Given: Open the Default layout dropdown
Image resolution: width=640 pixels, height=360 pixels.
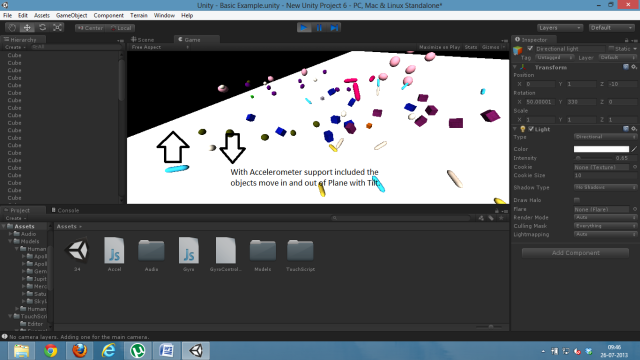Looking at the screenshot, I should pos(611,28).
